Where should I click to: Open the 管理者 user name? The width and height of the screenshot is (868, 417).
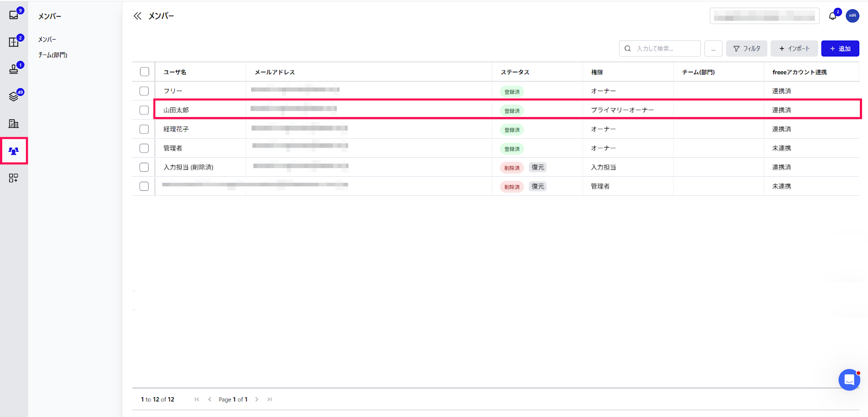173,148
